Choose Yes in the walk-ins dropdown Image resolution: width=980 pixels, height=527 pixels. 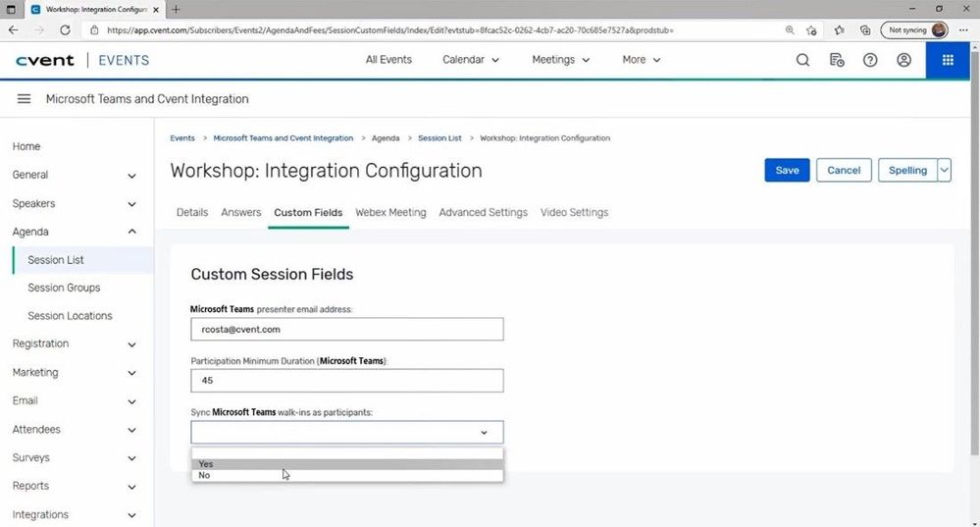pos(347,464)
